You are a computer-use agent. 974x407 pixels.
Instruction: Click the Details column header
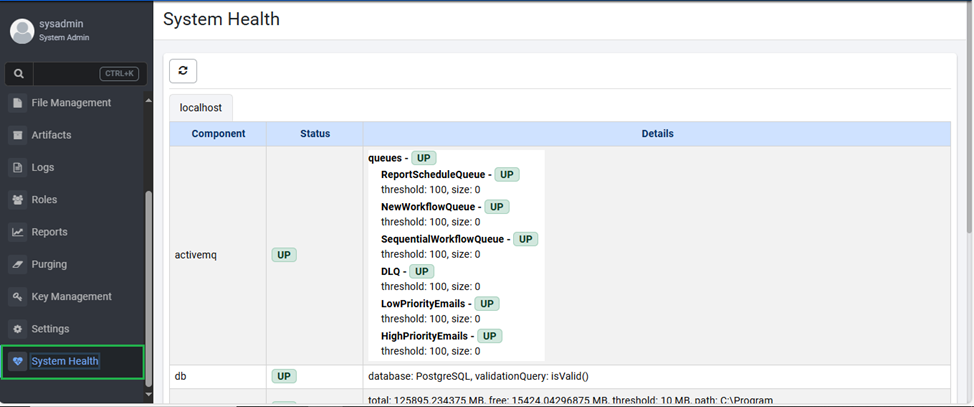click(x=657, y=134)
